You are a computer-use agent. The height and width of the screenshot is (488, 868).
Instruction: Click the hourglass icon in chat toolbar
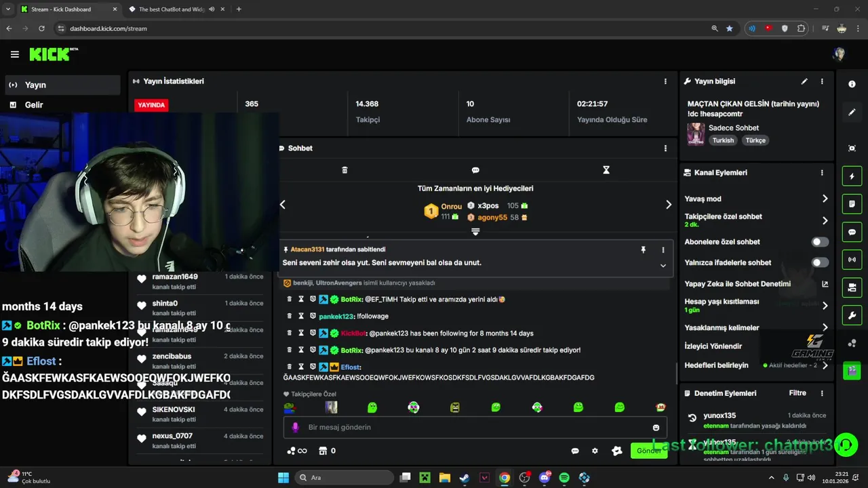coord(606,170)
